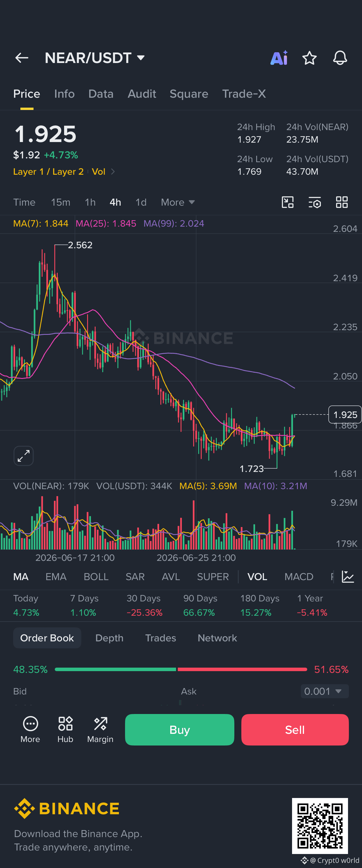Tap the QR code image
The image size is (362, 868).
pyautogui.click(x=320, y=826)
